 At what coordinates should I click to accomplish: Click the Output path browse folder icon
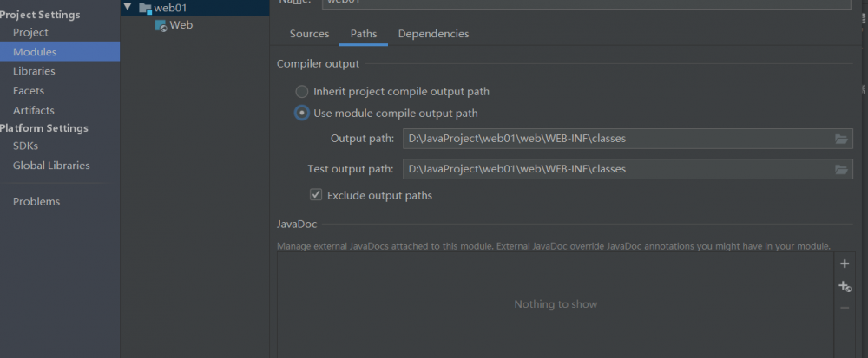tap(840, 139)
